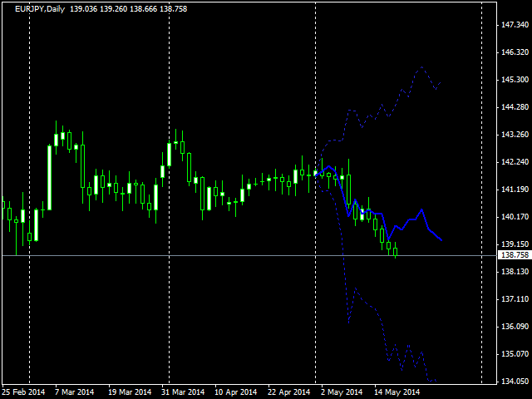This screenshot has height=399, width=532.
Task: Click the 142.240 price scale value
Action: tap(515, 162)
